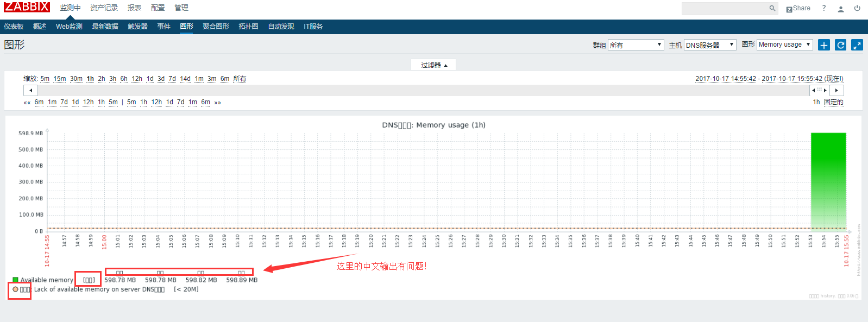Open the 报表 top menu
This screenshot has width=868, height=322.
pos(134,8)
